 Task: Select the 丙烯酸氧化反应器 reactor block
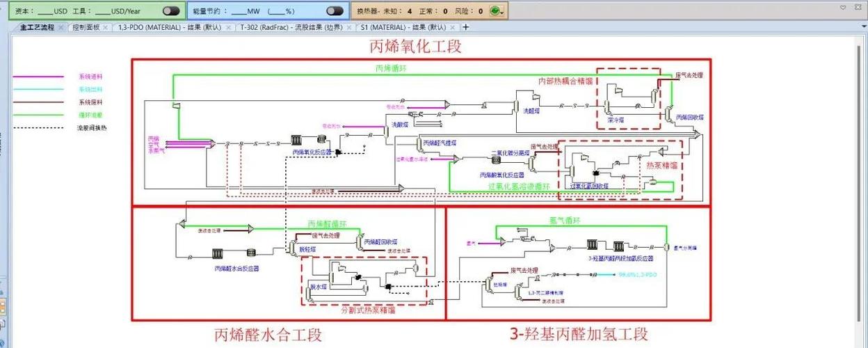[x=496, y=160]
